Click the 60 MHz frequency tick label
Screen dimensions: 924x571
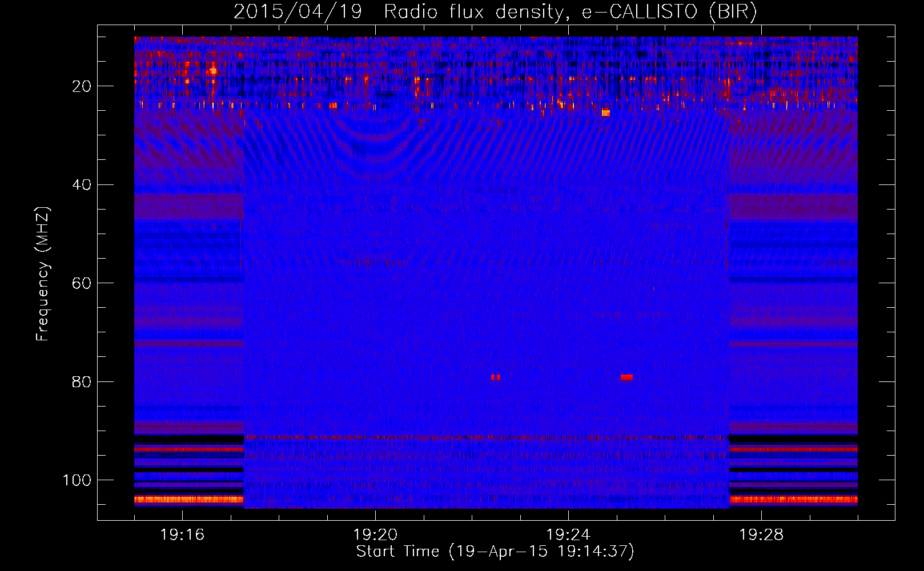[82, 283]
